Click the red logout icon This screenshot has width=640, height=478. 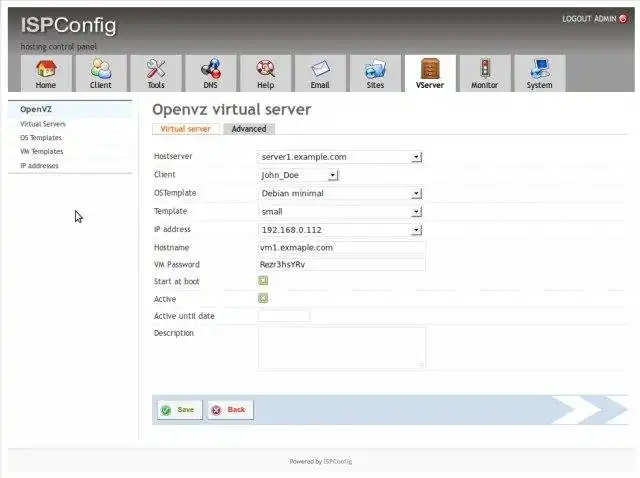[x=623, y=19]
